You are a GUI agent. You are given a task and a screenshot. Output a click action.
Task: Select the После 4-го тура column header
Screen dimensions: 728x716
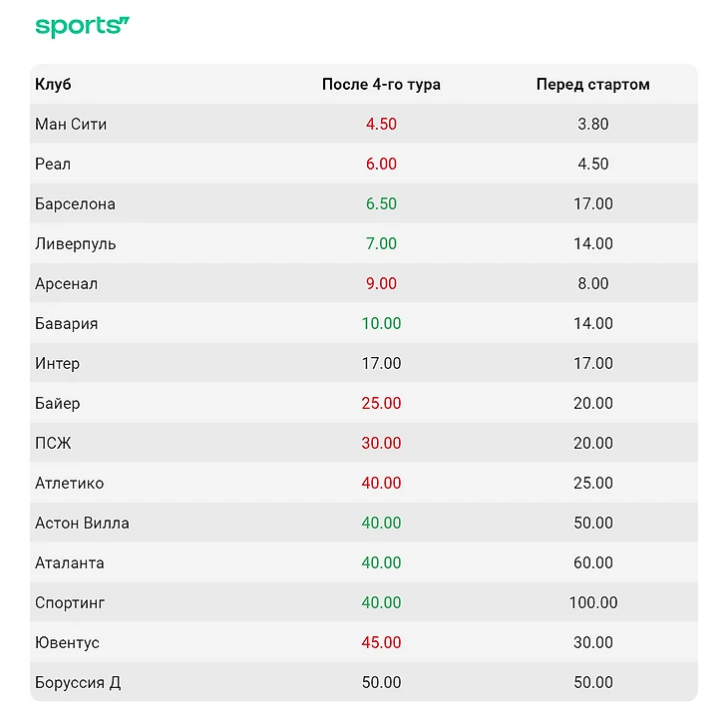(x=381, y=85)
